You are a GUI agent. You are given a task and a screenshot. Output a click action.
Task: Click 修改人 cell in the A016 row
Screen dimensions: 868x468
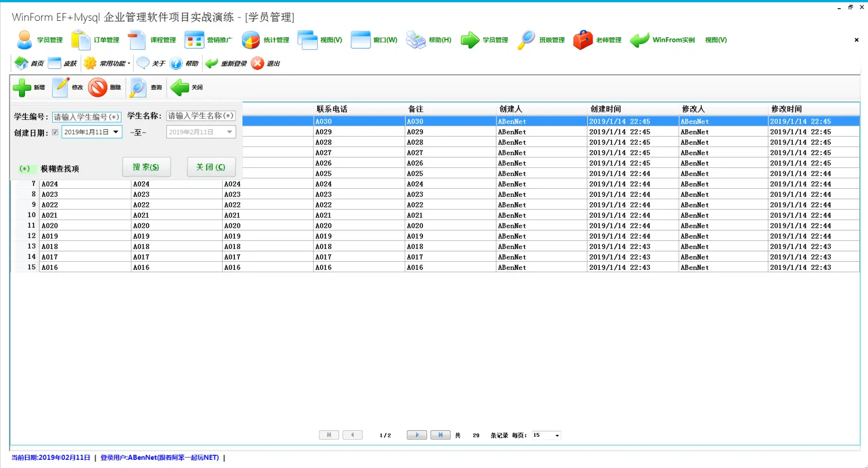tap(723, 268)
